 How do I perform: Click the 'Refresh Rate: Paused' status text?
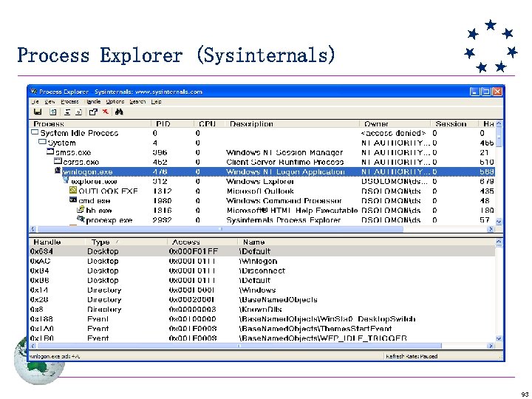click(x=412, y=356)
